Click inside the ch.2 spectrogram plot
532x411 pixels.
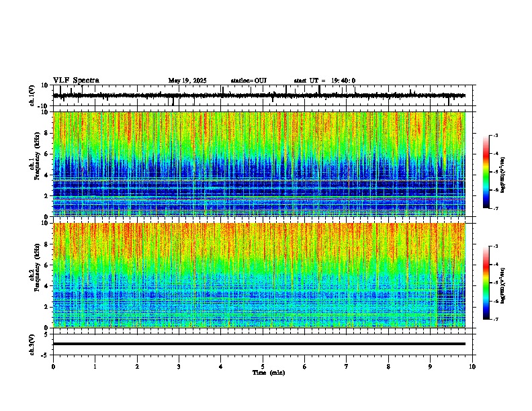click(x=259, y=275)
